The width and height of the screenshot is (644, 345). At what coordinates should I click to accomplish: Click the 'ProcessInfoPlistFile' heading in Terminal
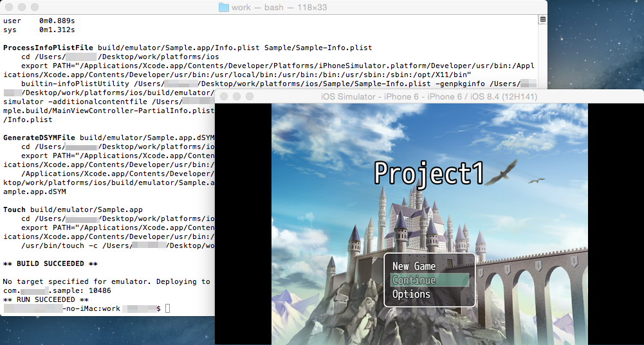pos(48,48)
